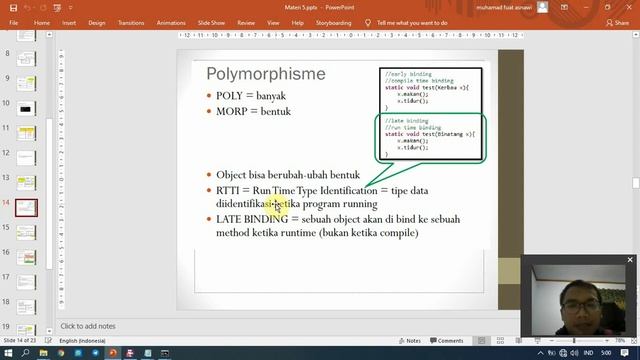Close the webcam overlay window
The image size is (640, 360).
[x=630, y=260]
